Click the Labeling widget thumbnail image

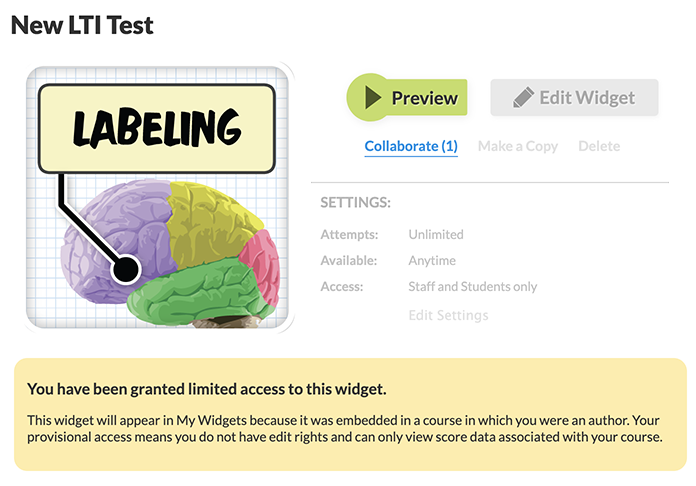(x=158, y=198)
